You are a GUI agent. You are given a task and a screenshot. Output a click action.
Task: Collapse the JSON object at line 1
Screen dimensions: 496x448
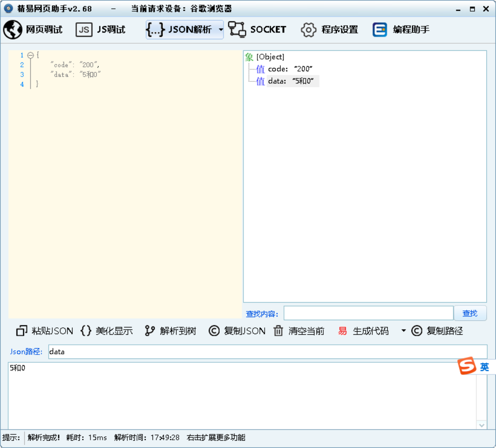[x=30, y=55]
